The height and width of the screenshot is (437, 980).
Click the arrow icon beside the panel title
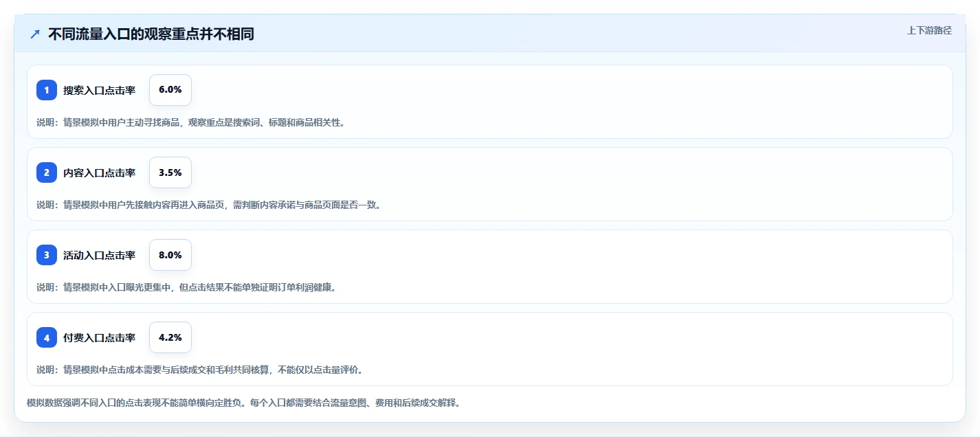[x=35, y=34]
